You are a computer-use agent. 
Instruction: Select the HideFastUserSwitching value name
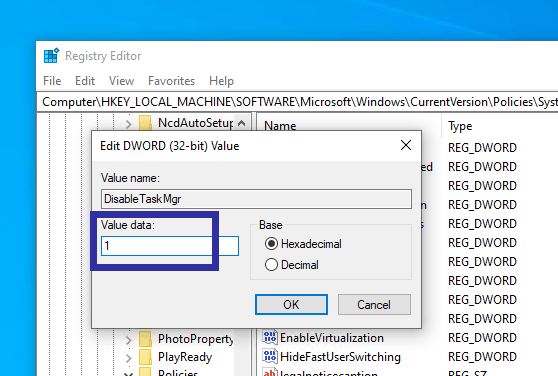[340, 357]
